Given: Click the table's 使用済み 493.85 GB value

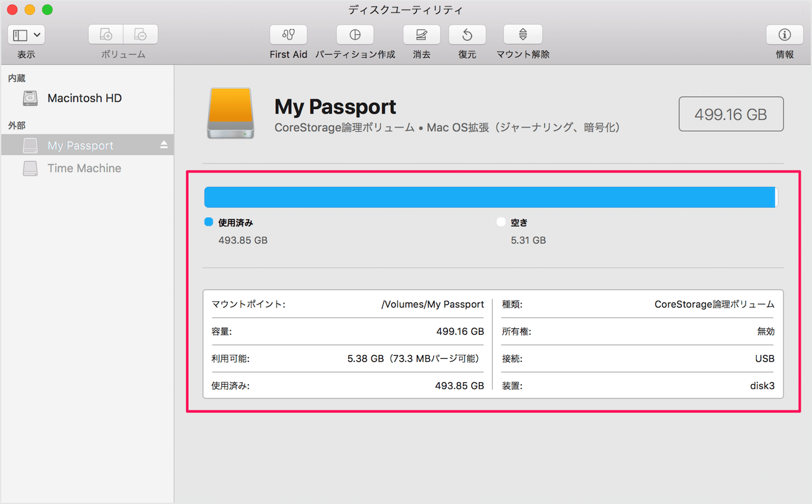Looking at the screenshot, I should pos(460,385).
